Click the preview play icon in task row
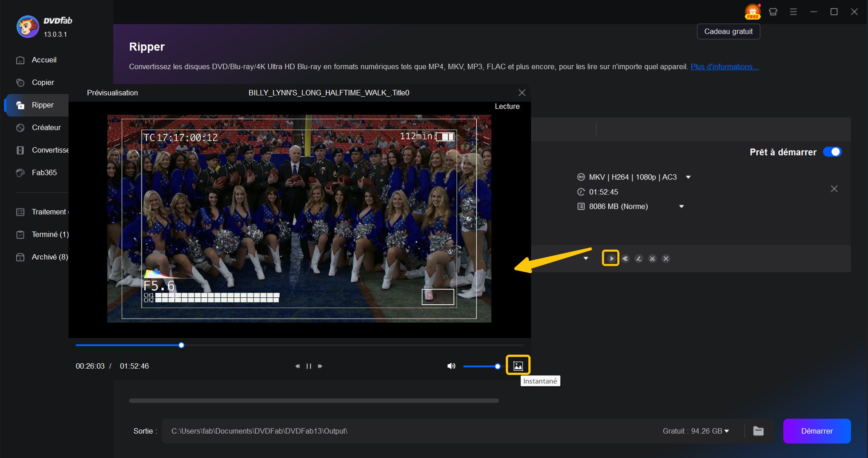 coord(611,259)
